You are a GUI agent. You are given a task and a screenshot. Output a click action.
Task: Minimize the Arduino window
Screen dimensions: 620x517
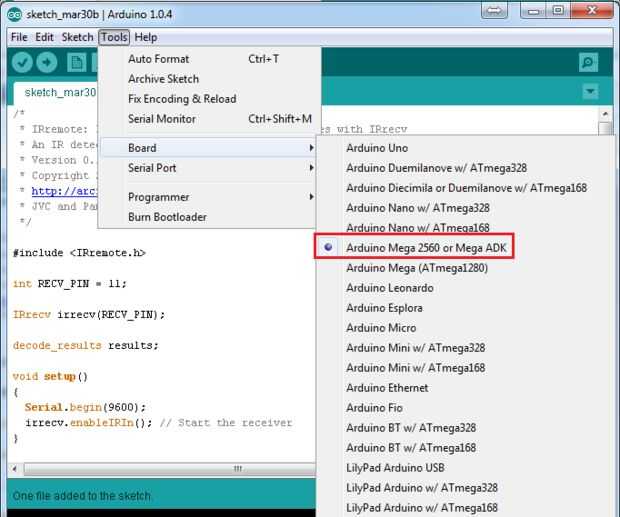(533, 11)
